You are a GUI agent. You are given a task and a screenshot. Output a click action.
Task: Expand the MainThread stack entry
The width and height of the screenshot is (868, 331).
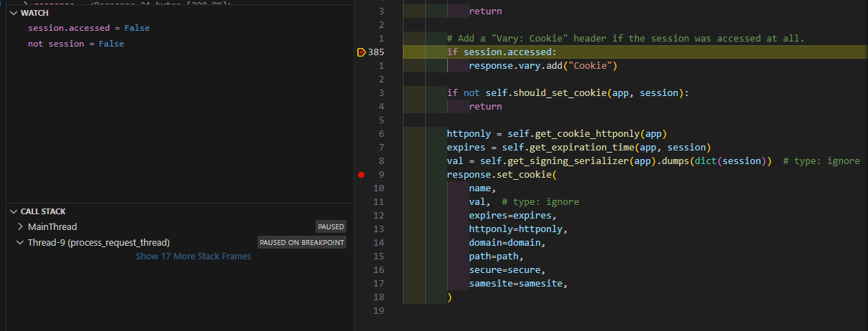[20, 226]
